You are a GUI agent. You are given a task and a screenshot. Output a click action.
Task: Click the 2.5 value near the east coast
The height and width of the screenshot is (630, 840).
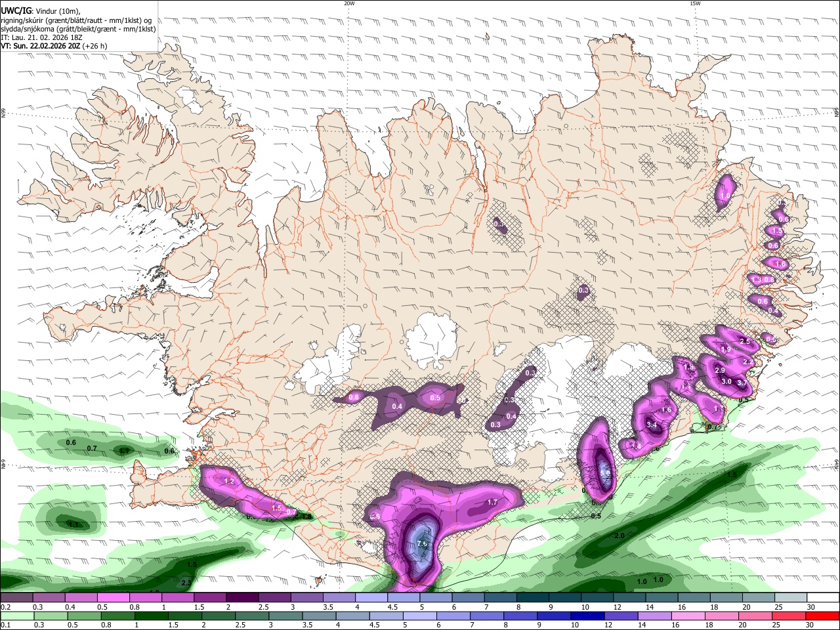[x=745, y=341]
